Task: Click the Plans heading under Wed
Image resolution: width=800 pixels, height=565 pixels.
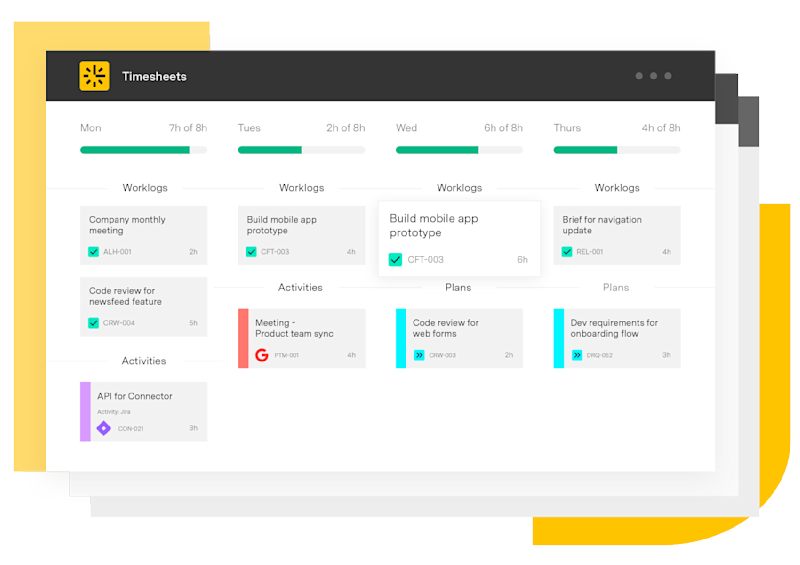Action: [x=458, y=287]
